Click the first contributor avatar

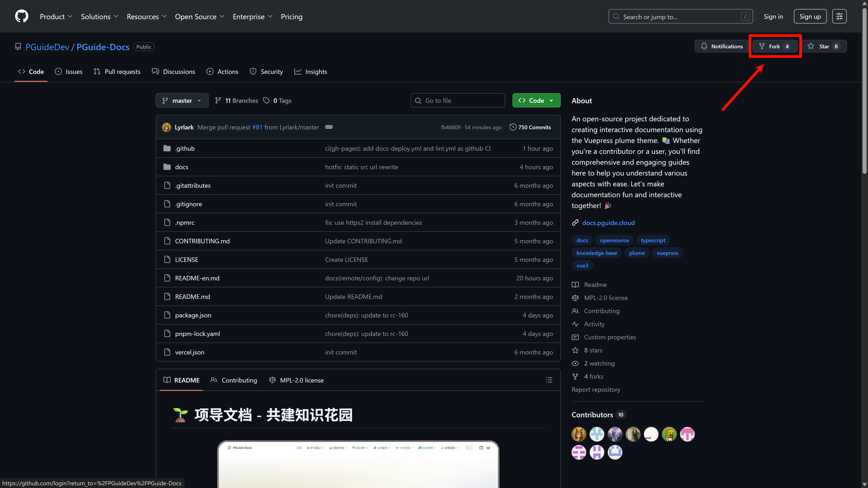click(579, 434)
